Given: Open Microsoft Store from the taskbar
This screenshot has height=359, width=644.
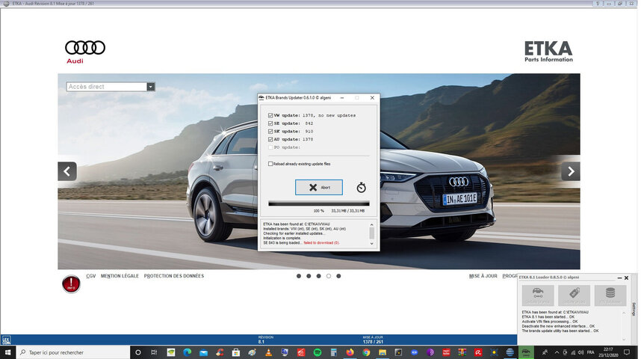Looking at the screenshot, I should (x=236, y=352).
